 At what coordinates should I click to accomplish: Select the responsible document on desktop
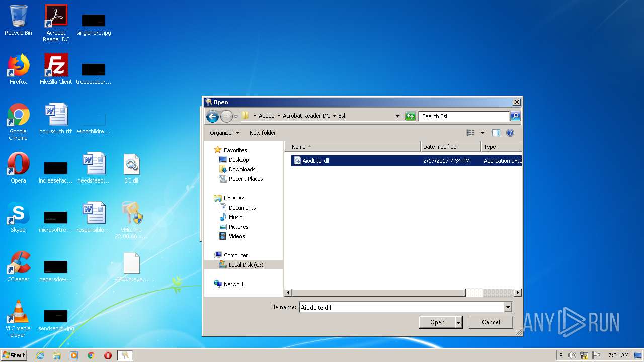point(94,217)
